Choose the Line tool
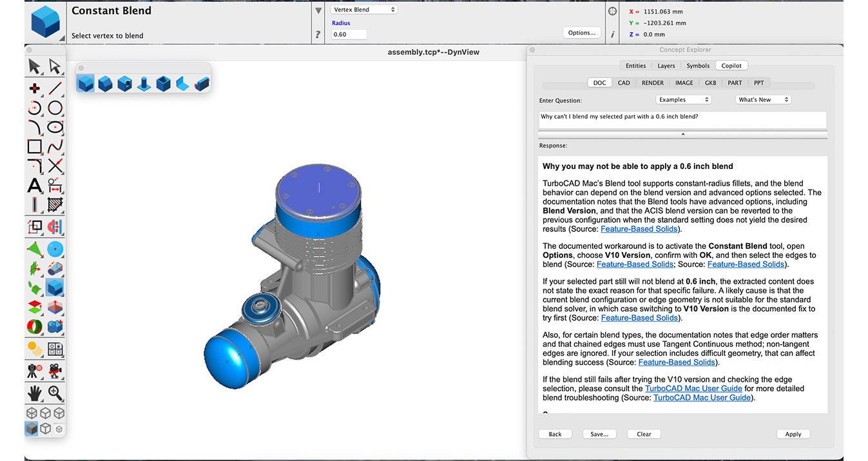Viewport: 868px width, 461px height. pyautogui.click(x=55, y=88)
